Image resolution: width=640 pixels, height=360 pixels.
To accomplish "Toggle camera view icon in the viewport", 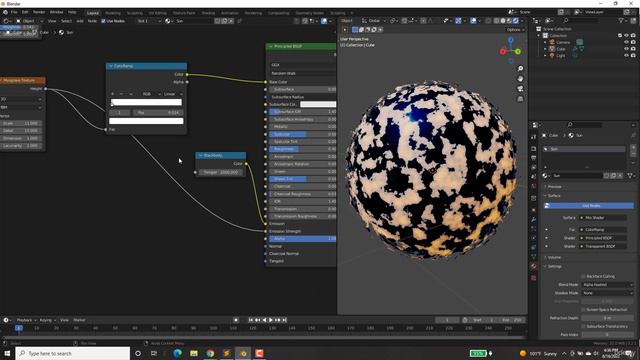I will click(520, 89).
